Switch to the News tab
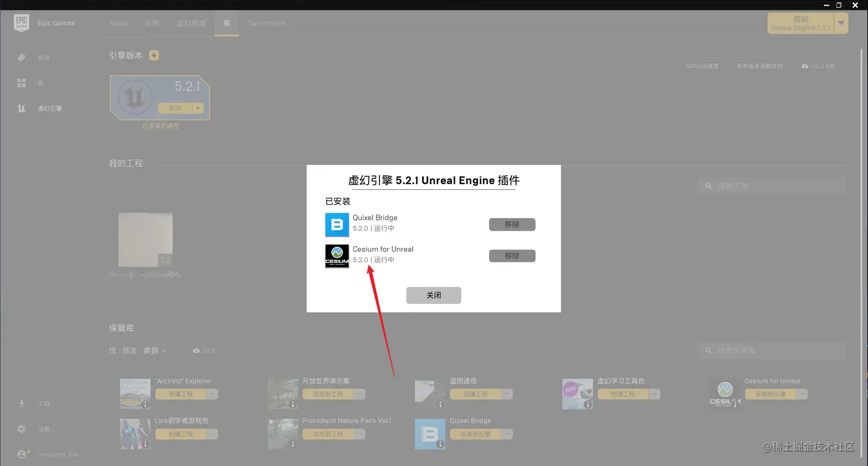 [118, 24]
